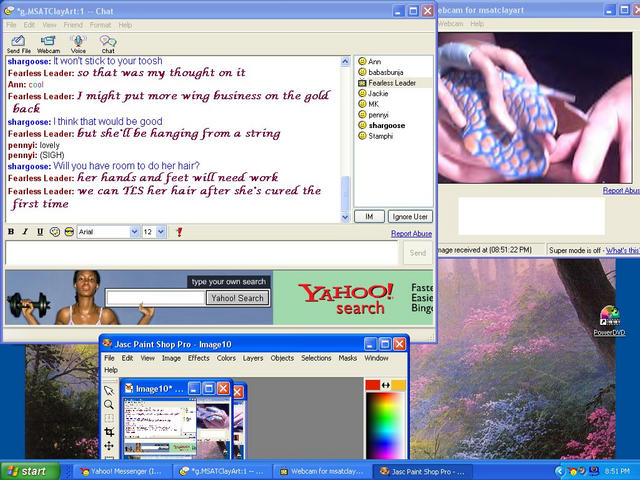Open the Masks menu in Paint Shop Pro
The image size is (640, 480).
click(347, 358)
